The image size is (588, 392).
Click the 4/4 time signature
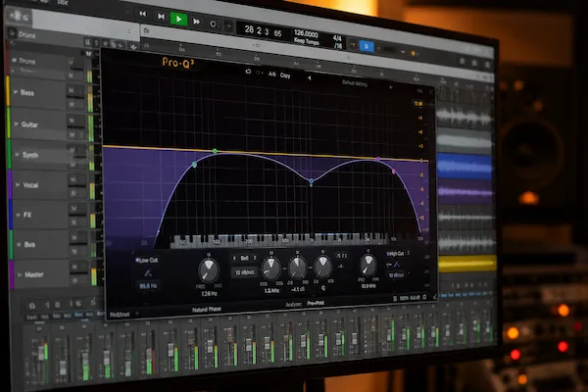pos(337,38)
